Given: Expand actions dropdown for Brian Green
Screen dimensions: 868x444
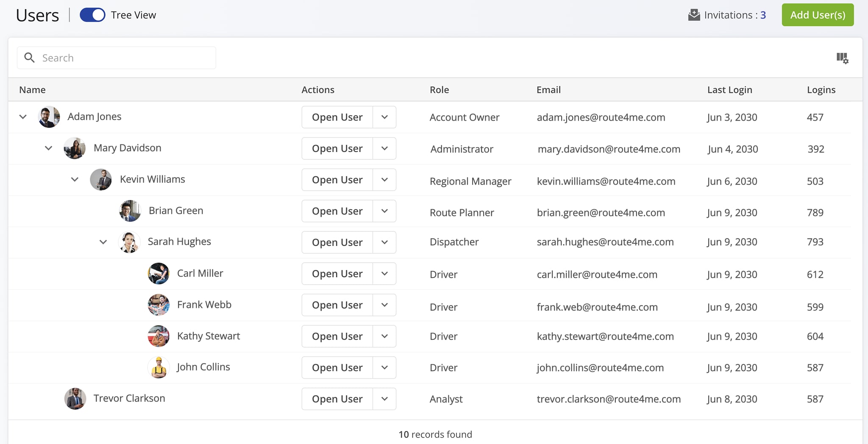Looking at the screenshot, I should [384, 211].
